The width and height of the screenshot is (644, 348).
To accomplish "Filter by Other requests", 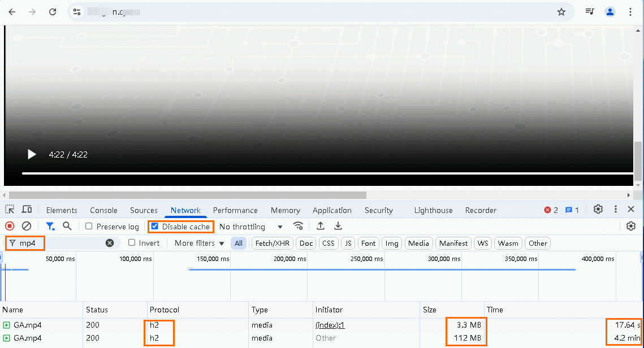I will coord(538,243).
